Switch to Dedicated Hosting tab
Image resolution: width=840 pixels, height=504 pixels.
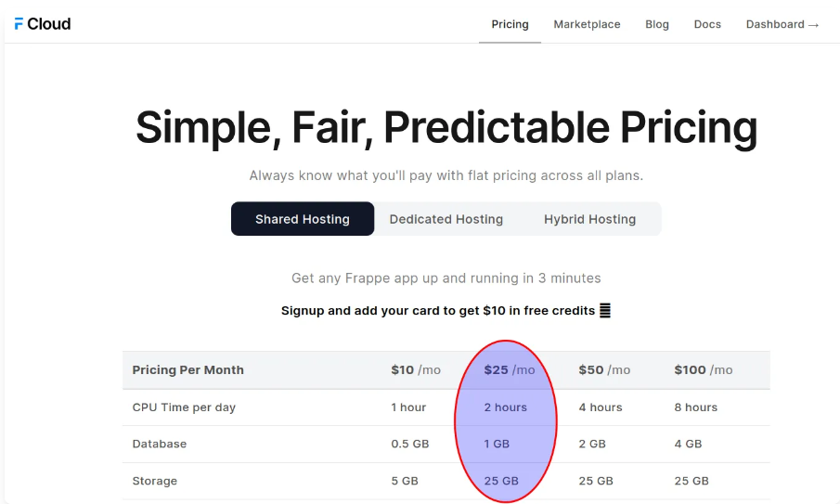click(446, 218)
